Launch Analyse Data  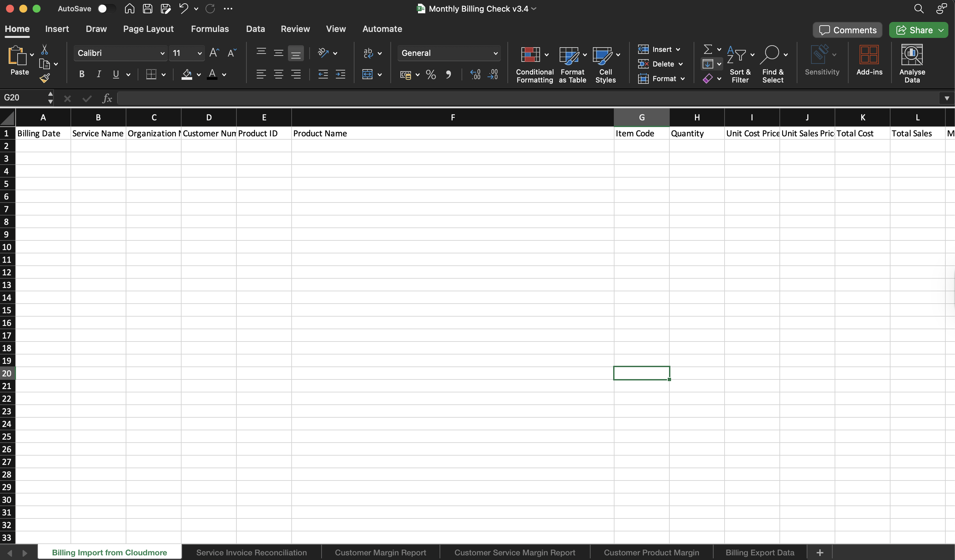[x=912, y=63]
